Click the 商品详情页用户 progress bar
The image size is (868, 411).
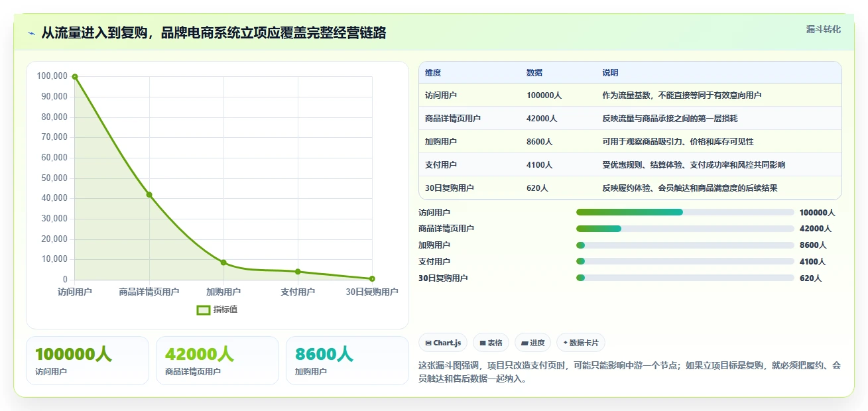click(685, 229)
